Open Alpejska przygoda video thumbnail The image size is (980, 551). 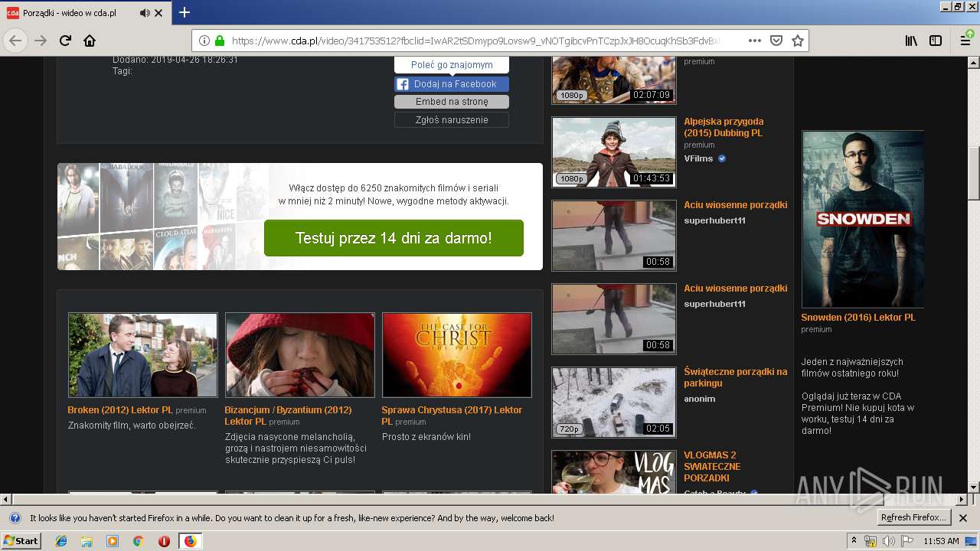click(x=614, y=152)
